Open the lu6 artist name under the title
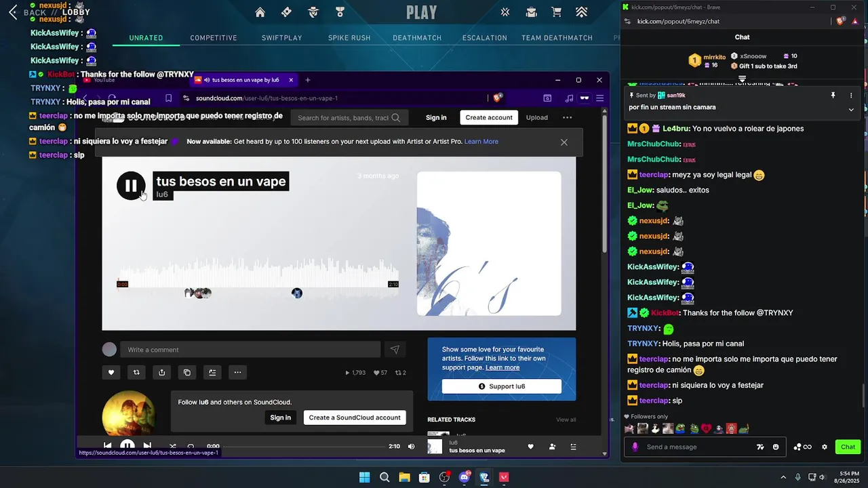This screenshot has height=488, width=868. coord(162,195)
